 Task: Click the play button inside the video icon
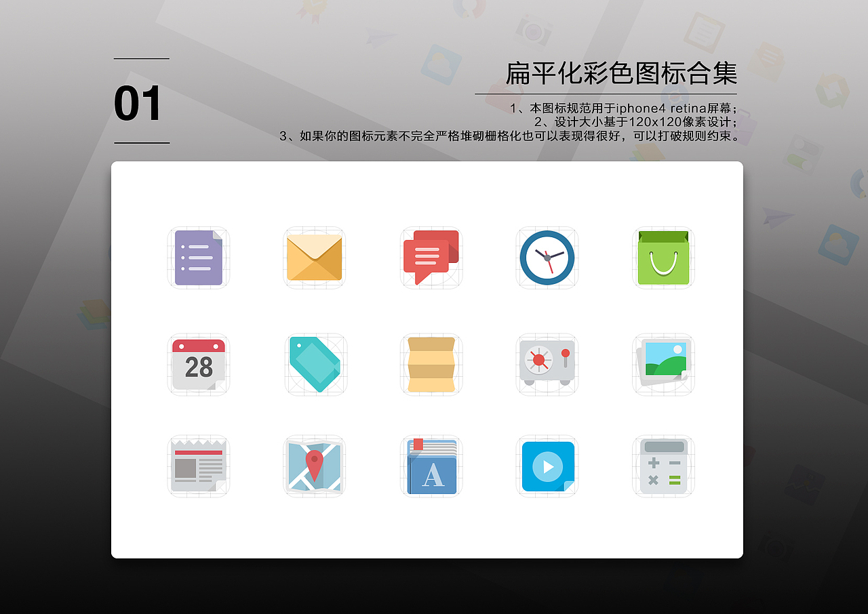pos(547,465)
